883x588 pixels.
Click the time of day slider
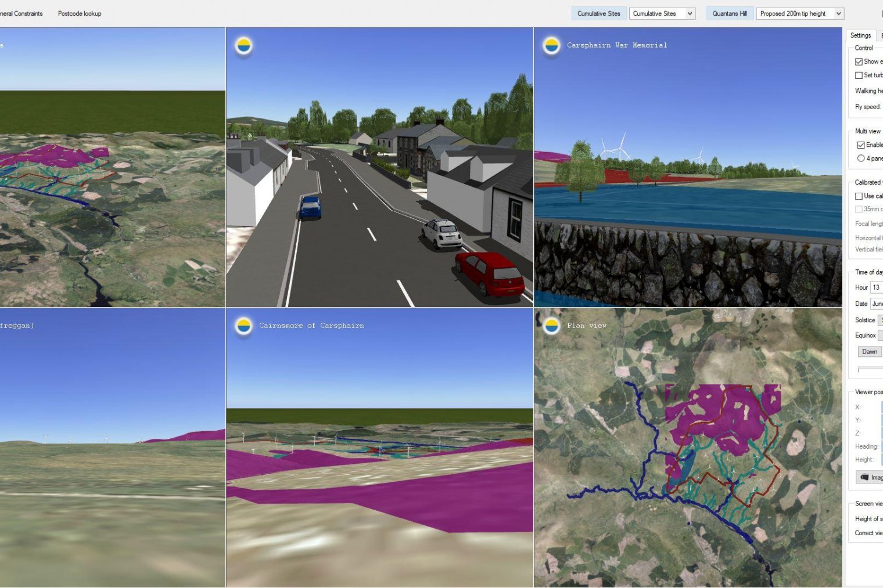[x=870, y=369]
